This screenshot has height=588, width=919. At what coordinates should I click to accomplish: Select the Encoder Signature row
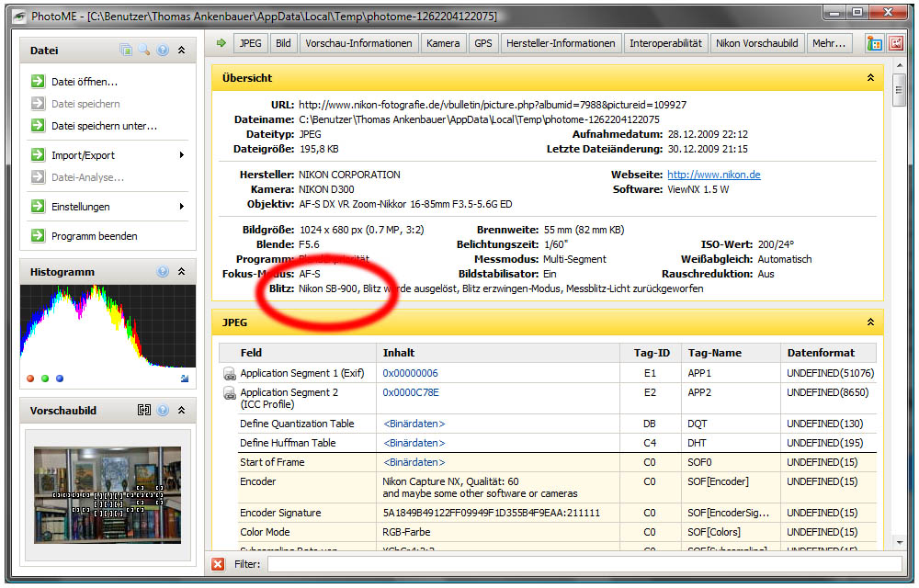tap(557, 513)
